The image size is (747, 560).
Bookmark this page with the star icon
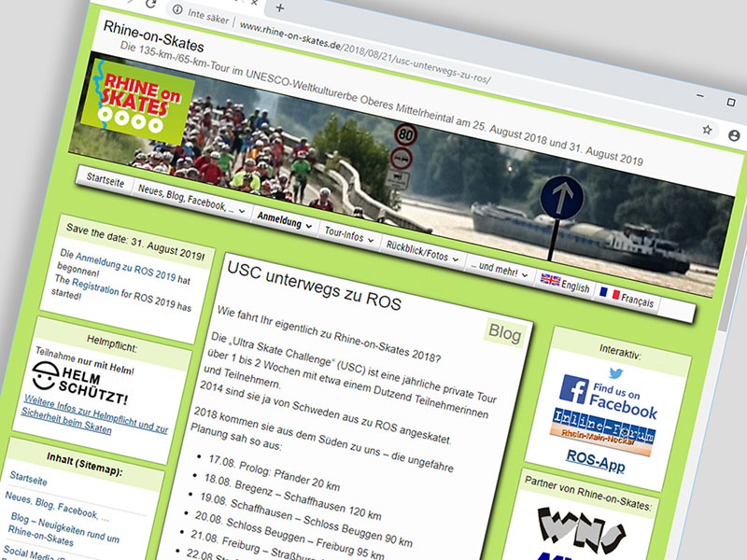pos(707,129)
